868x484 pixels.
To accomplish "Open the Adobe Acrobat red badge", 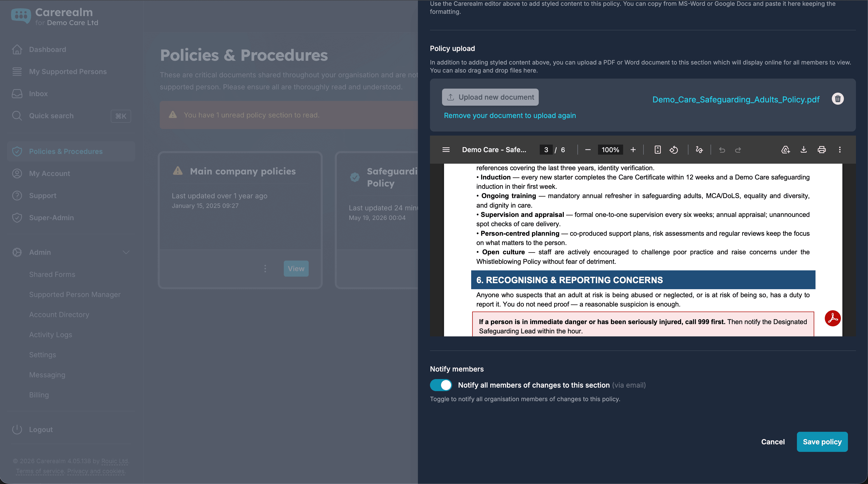I will [x=833, y=318].
